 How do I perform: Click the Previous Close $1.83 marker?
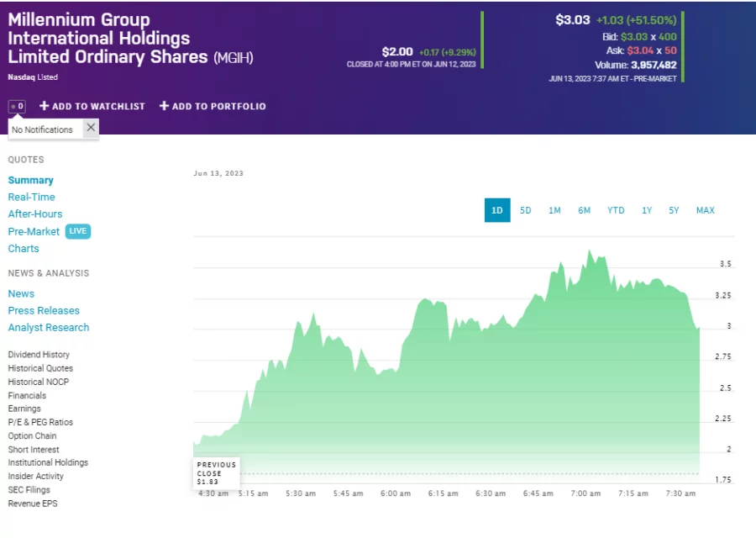[216, 473]
